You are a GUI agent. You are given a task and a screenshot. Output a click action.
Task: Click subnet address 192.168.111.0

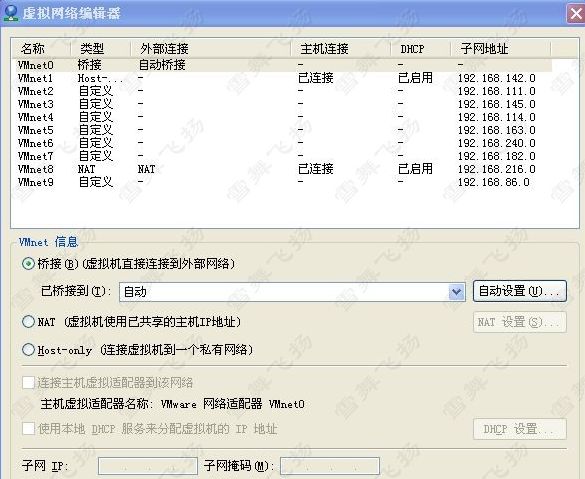[x=497, y=91]
